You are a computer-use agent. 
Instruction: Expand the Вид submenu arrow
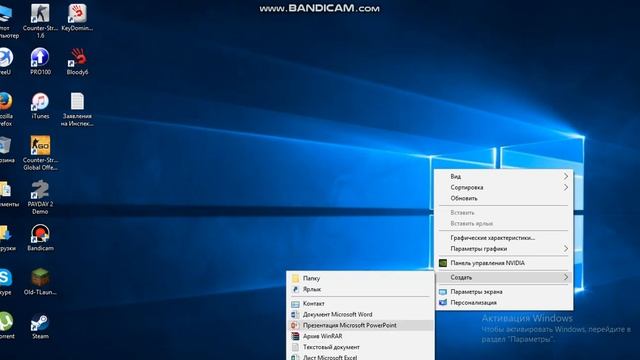(566, 176)
